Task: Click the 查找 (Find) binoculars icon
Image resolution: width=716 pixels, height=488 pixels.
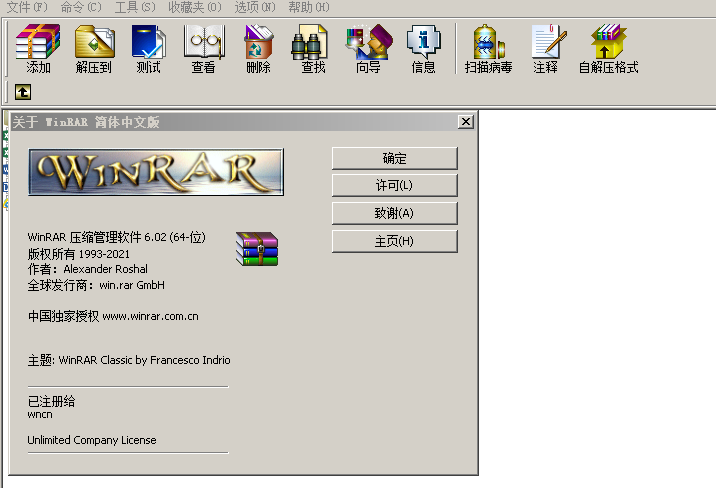Action: [313, 48]
